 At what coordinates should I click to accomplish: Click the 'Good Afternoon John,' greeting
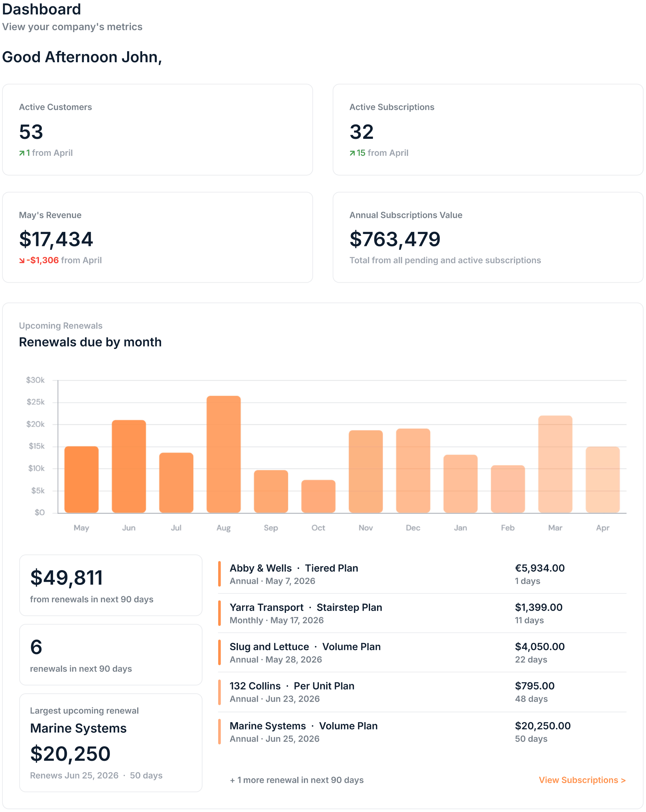(x=82, y=57)
